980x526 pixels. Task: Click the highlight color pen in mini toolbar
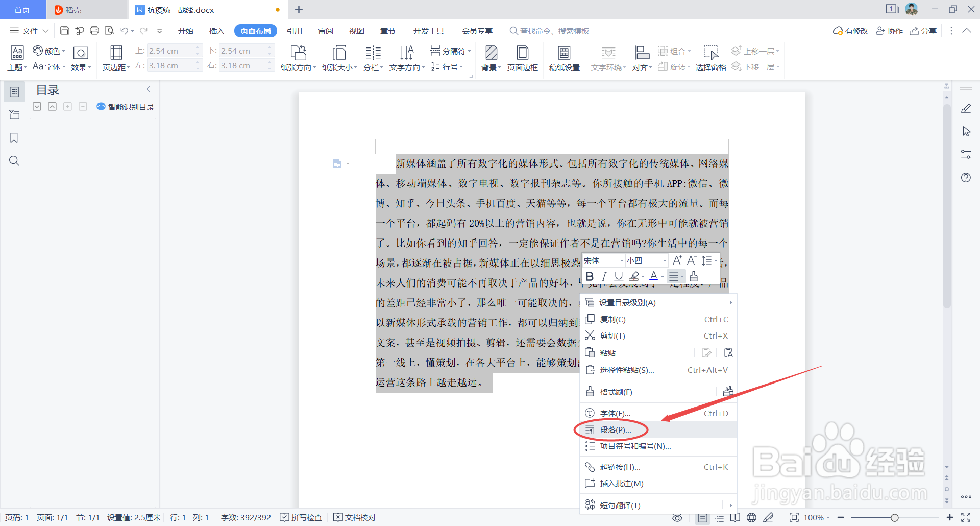pos(634,276)
